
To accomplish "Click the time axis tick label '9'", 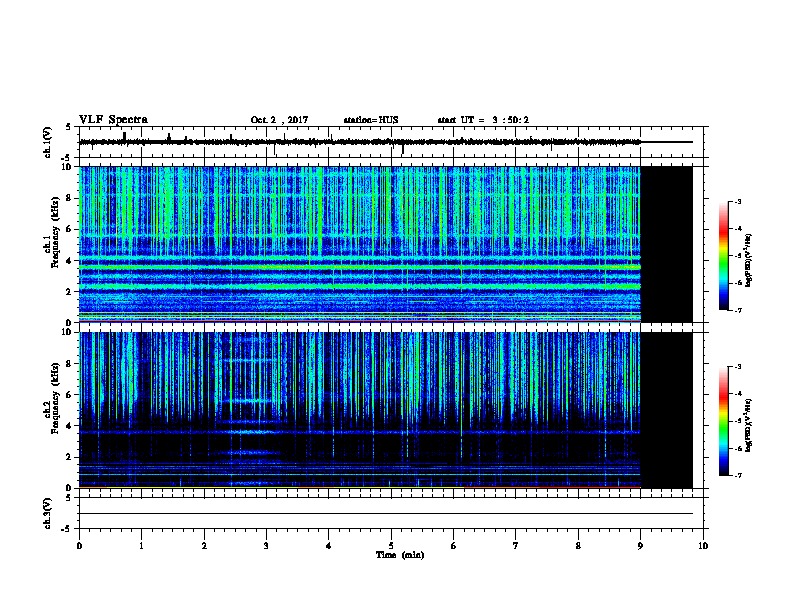I will point(640,546).
